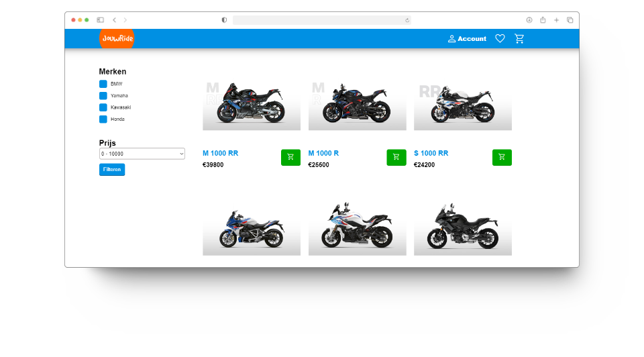Open browser downloads icon

click(529, 19)
